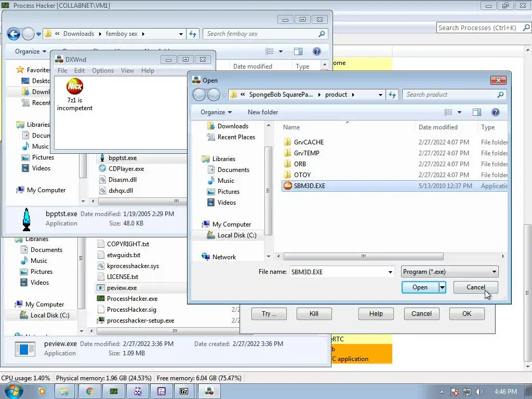Expand address bar dropdown in Open dialog
This screenshot has height=399, width=532.
(380, 95)
